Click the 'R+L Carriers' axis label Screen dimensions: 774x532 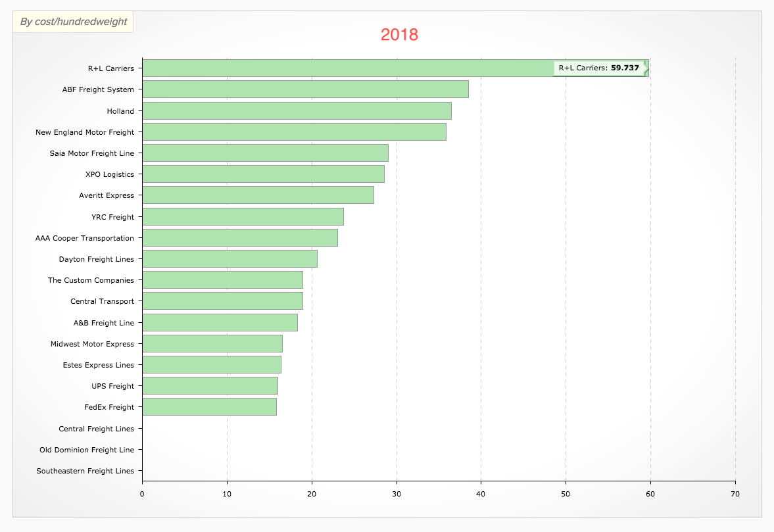(111, 68)
